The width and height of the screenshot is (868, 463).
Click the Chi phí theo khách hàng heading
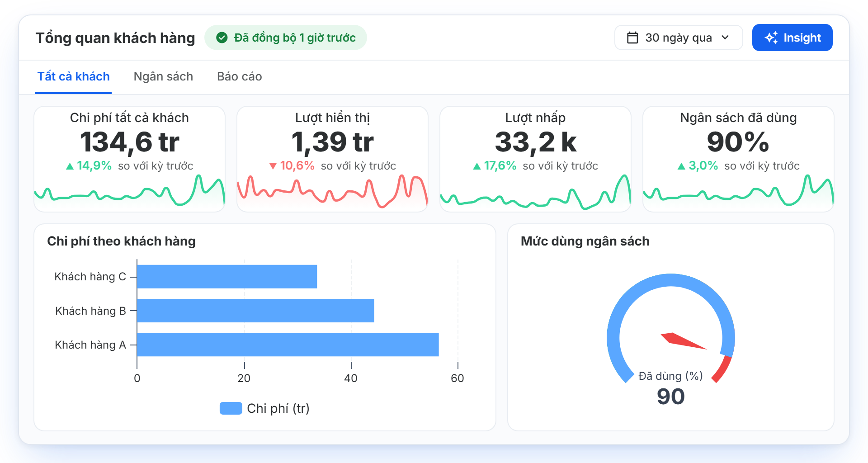122,241
